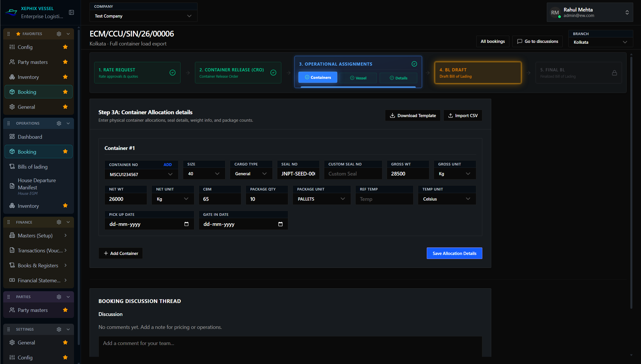Collapse the Favorites section chevron
This screenshot has height=364, width=641.
(x=68, y=34)
